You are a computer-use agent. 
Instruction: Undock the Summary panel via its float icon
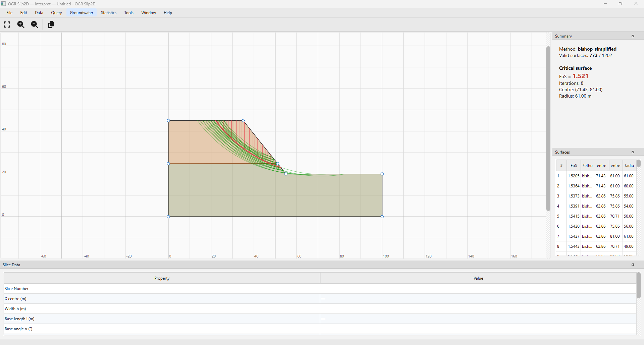pos(633,36)
